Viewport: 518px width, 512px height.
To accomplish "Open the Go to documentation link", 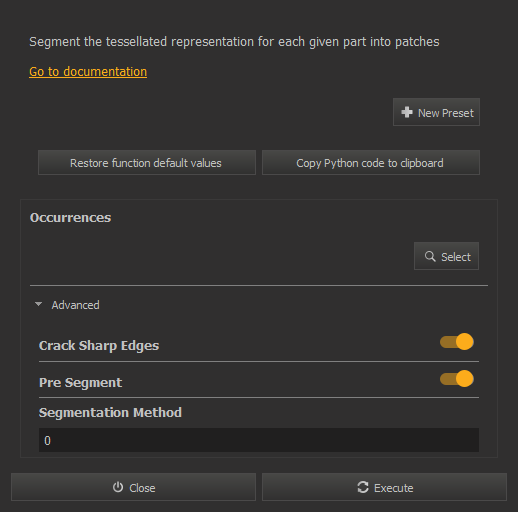I will coord(88,72).
